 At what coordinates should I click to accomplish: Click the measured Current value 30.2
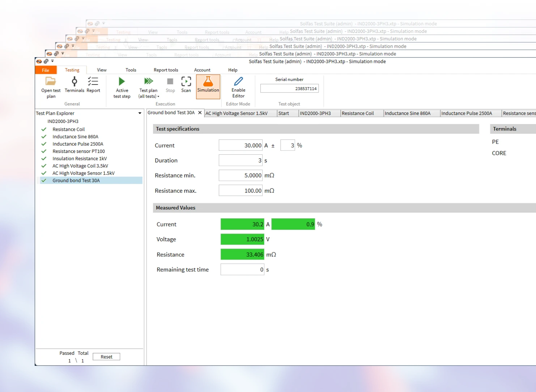pos(242,224)
